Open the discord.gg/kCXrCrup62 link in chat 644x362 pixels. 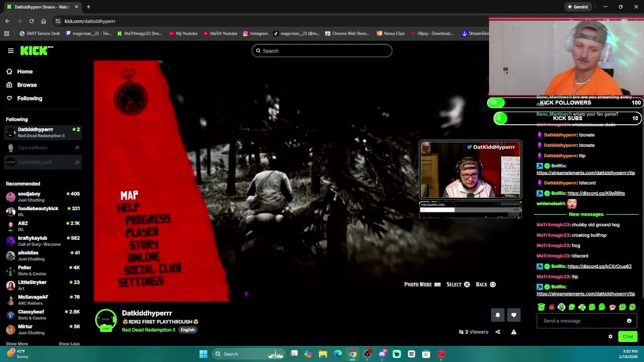(599, 266)
